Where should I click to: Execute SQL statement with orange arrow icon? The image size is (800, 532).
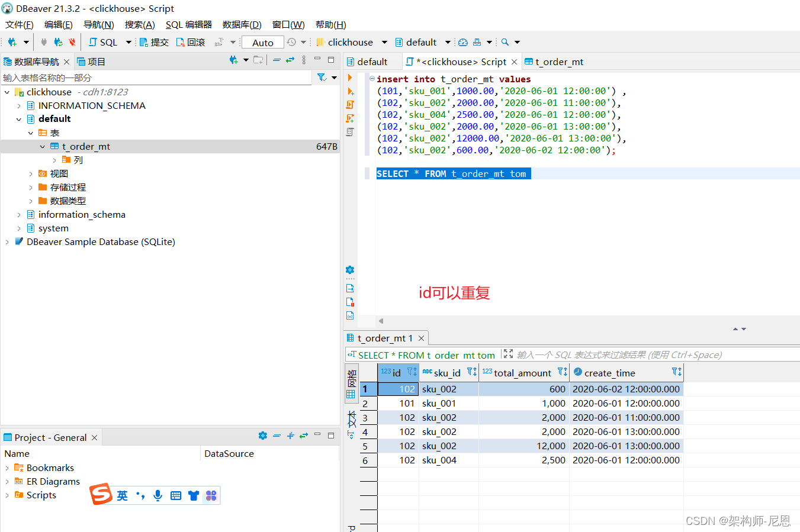click(x=350, y=78)
